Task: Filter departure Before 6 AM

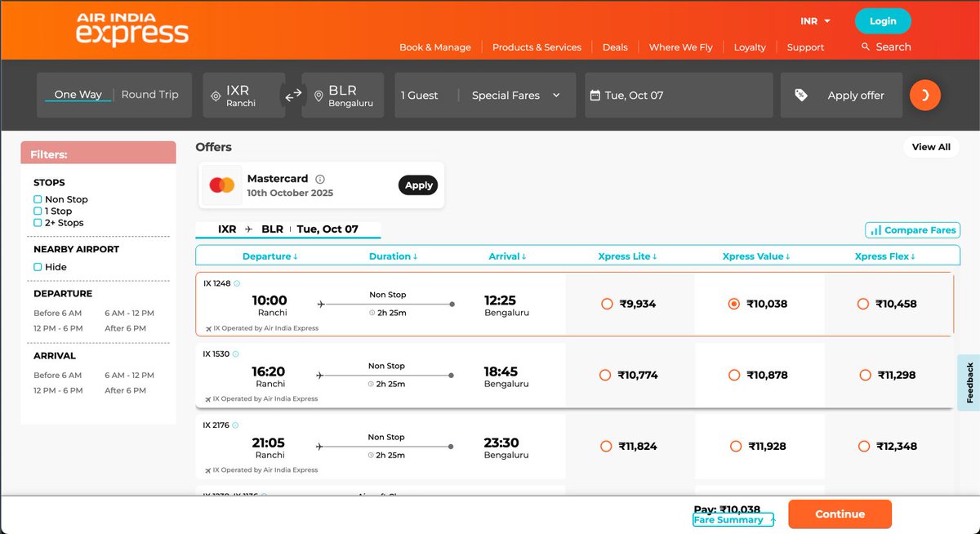Action: pos(57,314)
